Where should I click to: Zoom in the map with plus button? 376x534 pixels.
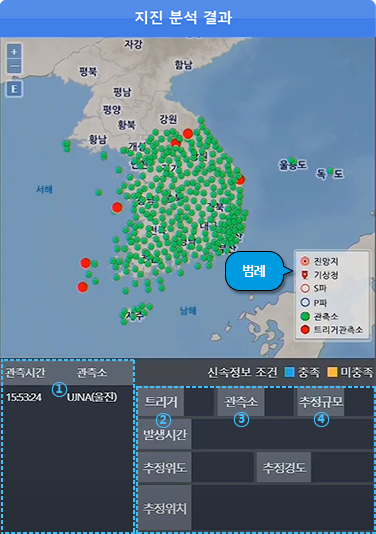[14, 51]
